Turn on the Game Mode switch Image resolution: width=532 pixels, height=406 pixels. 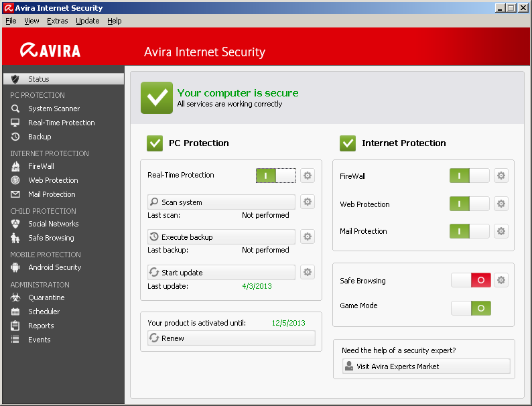pyautogui.click(x=471, y=308)
